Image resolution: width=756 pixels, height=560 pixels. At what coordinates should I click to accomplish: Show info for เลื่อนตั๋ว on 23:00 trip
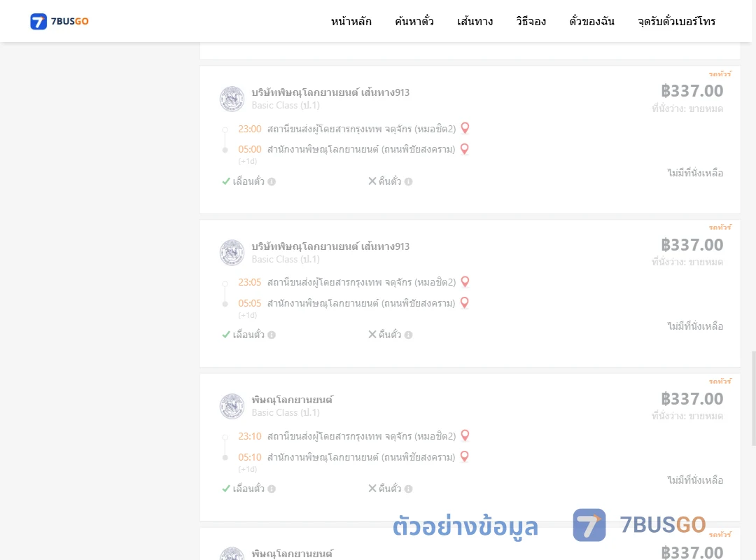point(272,182)
